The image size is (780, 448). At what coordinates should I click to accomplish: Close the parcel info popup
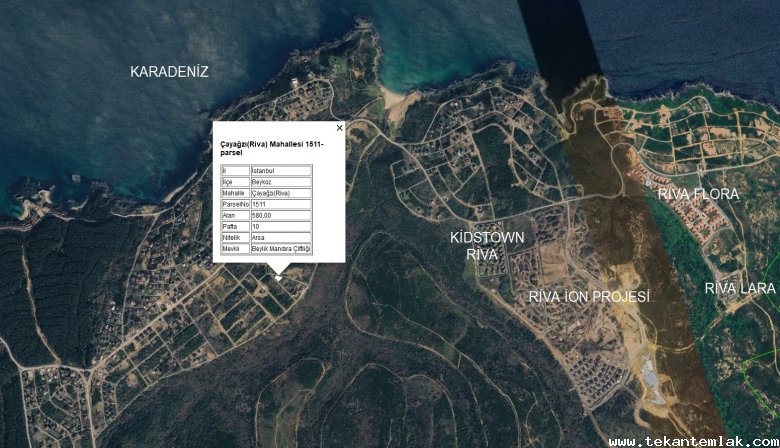pos(339,128)
